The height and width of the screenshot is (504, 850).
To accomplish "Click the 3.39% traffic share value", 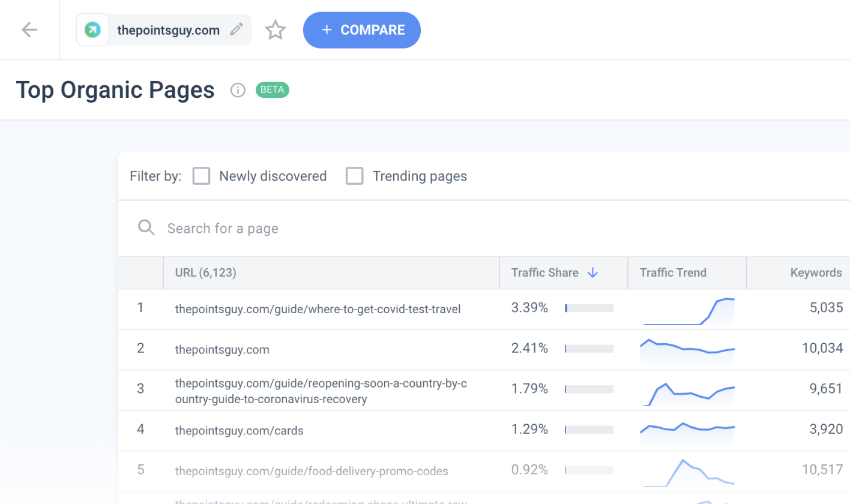I will pyautogui.click(x=529, y=308).
